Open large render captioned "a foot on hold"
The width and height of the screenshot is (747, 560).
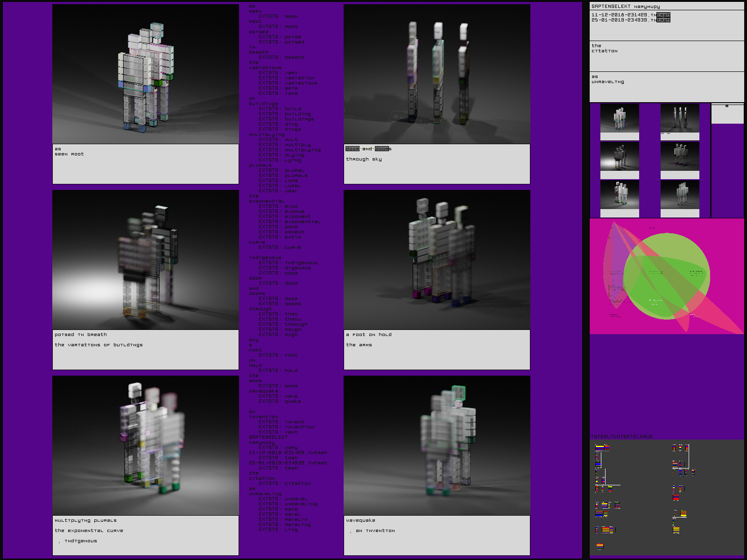(x=437, y=259)
